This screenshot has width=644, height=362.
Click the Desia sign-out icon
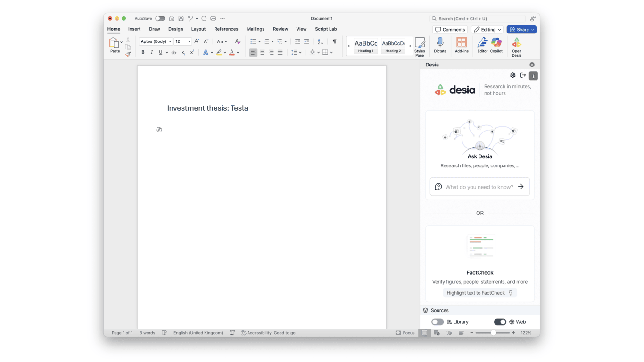pos(523,75)
